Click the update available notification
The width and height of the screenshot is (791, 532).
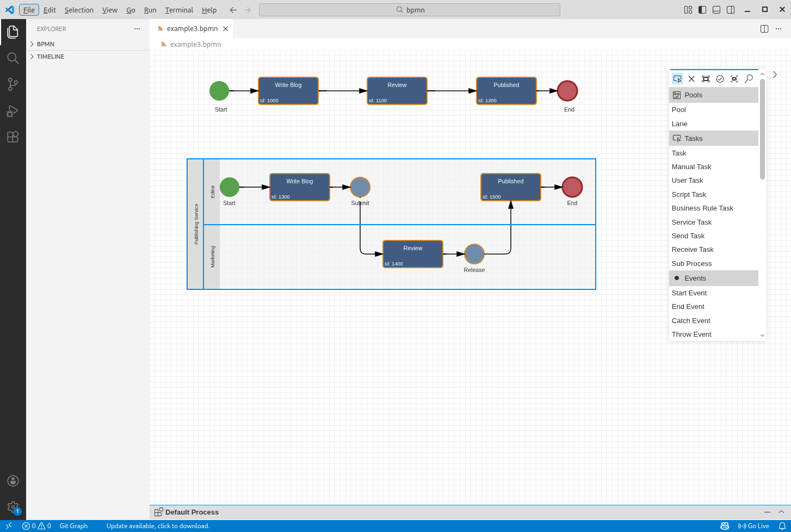coord(158,526)
